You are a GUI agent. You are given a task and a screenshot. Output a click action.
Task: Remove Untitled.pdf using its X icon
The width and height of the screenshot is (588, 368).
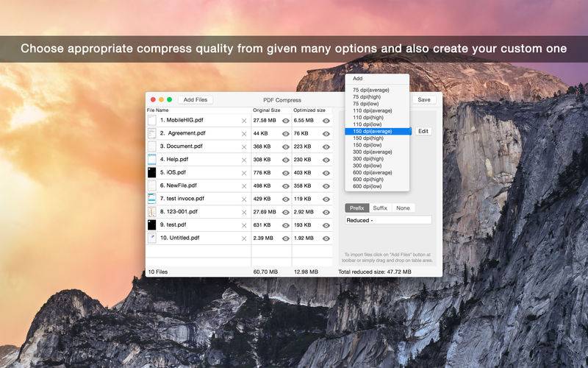[244, 238]
